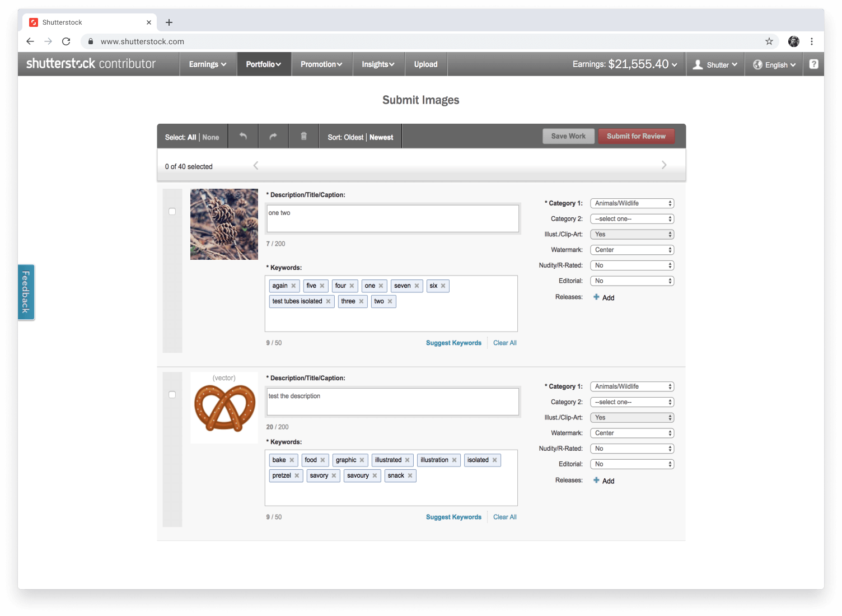The image size is (842, 616).
Task: Remove the 'bake' keyword
Action: click(x=292, y=460)
